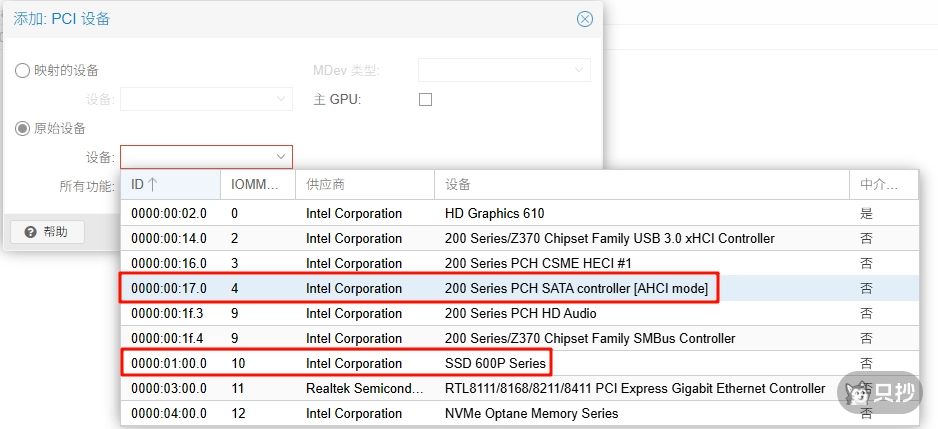Select the SSD 600P Series device

click(494, 363)
